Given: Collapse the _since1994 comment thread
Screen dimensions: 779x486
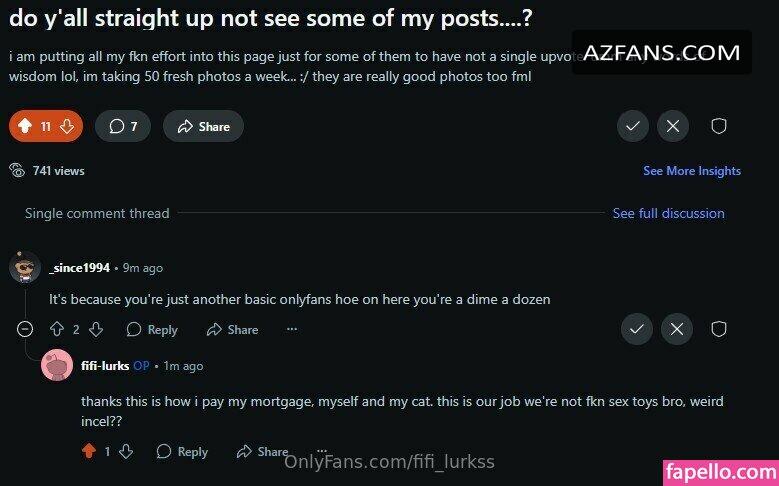Looking at the screenshot, I should coord(25,329).
